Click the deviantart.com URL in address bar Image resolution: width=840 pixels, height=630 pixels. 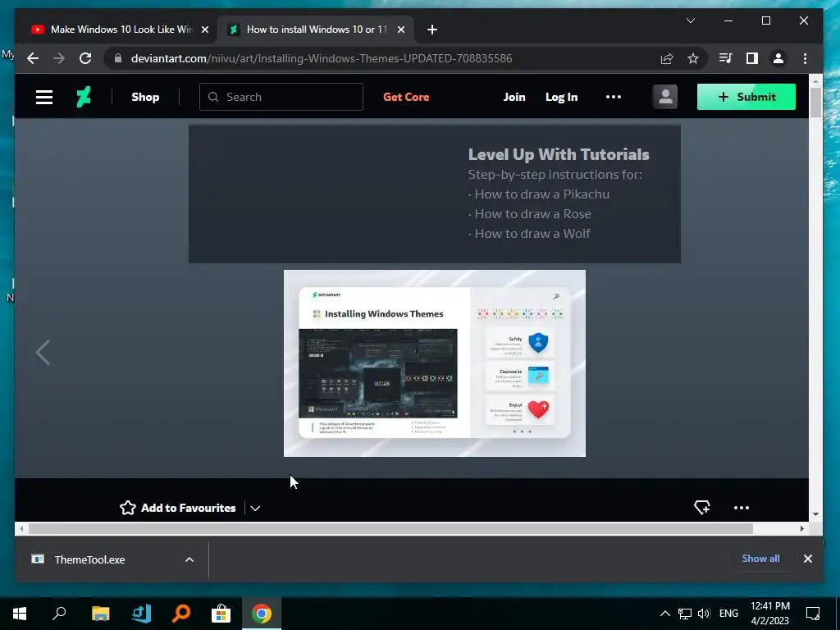click(322, 58)
